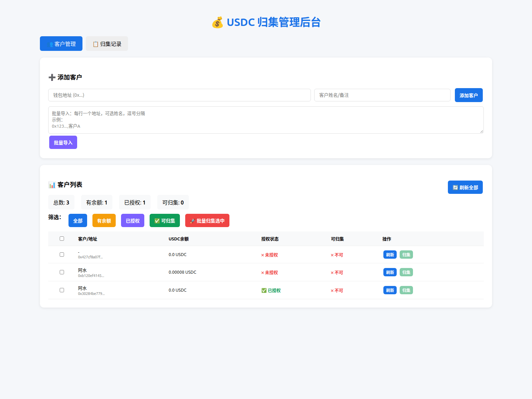The width and height of the screenshot is (532, 399).
Task: Click the batch import textarea
Action: point(266,120)
